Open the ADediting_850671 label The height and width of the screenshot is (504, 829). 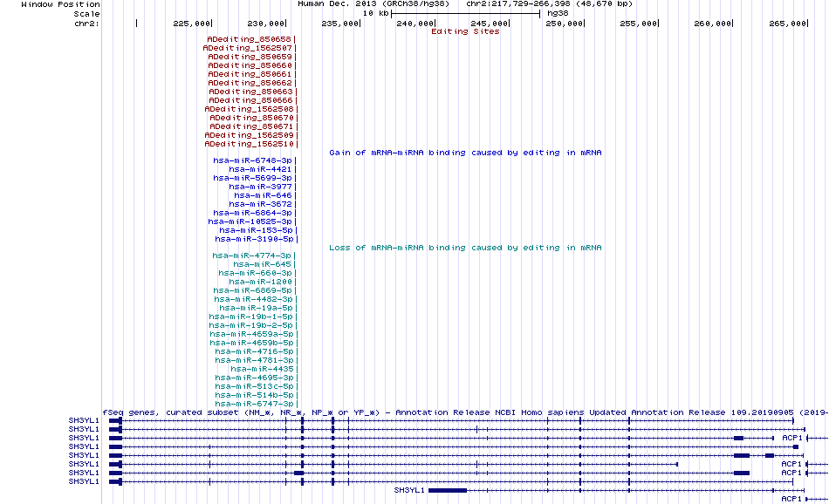251,126
